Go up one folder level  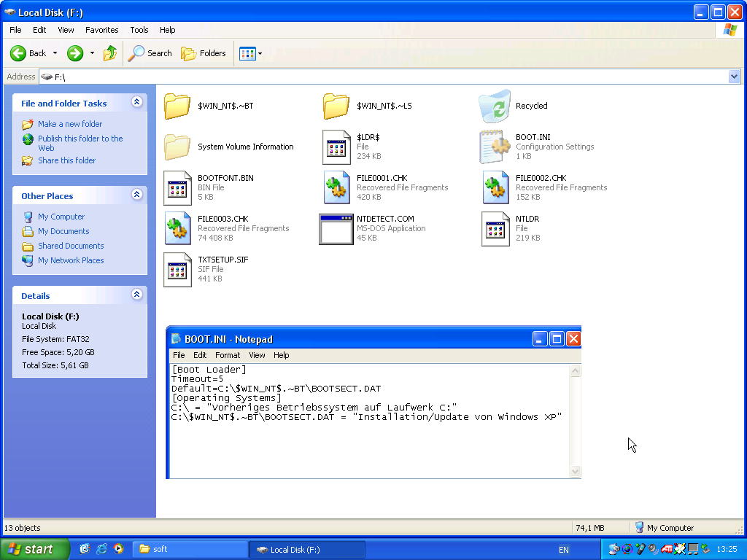pyautogui.click(x=110, y=53)
